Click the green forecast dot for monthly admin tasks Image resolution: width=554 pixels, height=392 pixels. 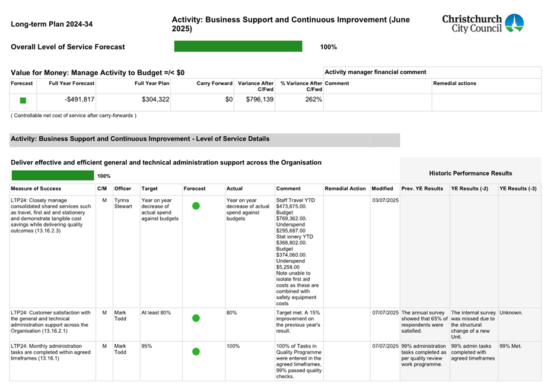[x=196, y=351]
